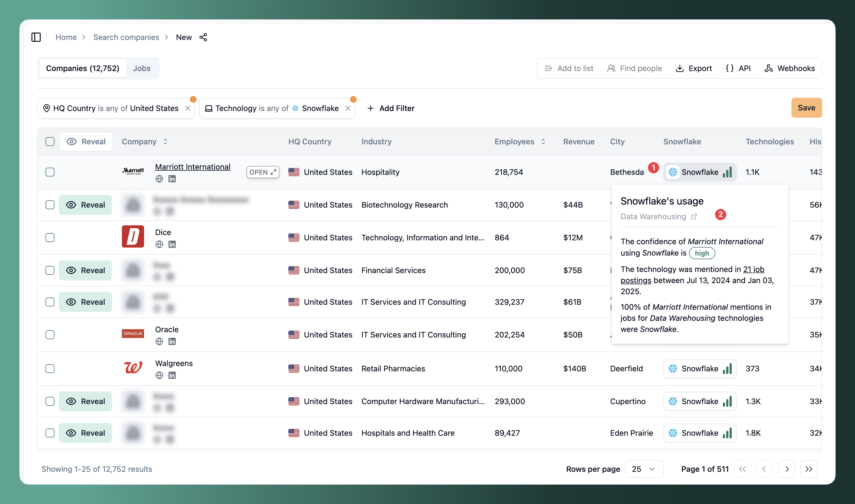Image resolution: width=855 pixels, height=504 pixels.
Task: Switch to the Jobs tab
Action: [x=142, y=68]
